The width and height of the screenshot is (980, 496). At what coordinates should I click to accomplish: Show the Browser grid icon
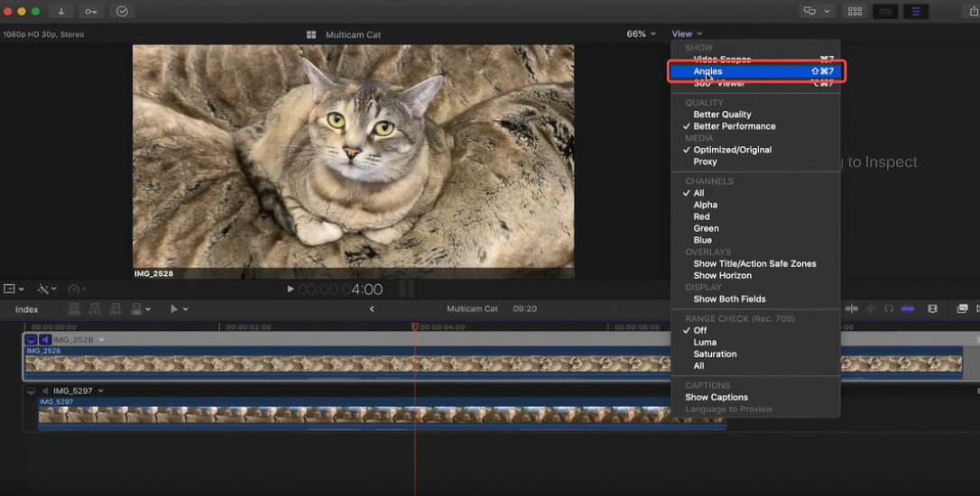pyautogui.click(x=855, y=11)
